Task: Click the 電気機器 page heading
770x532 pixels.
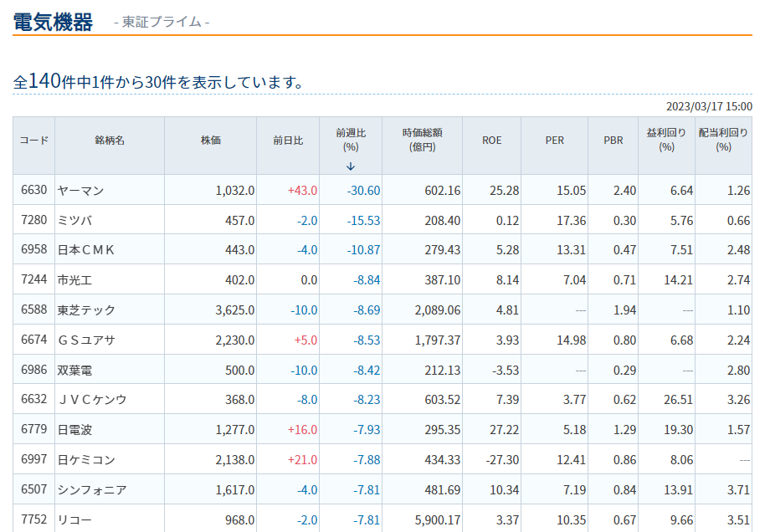Action: point(53,22)
